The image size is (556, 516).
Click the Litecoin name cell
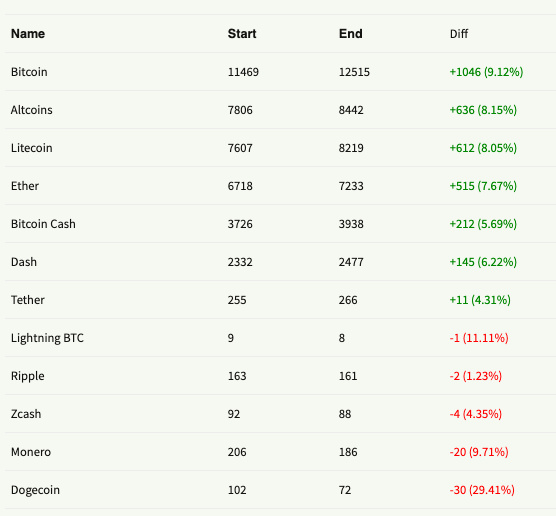(32, 148)
